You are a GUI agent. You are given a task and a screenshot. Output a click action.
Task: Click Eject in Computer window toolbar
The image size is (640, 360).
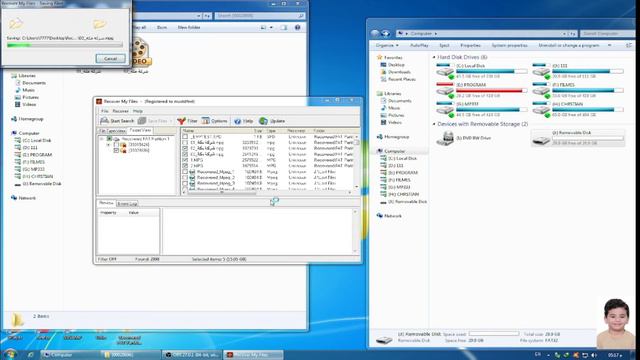point(444,45)
